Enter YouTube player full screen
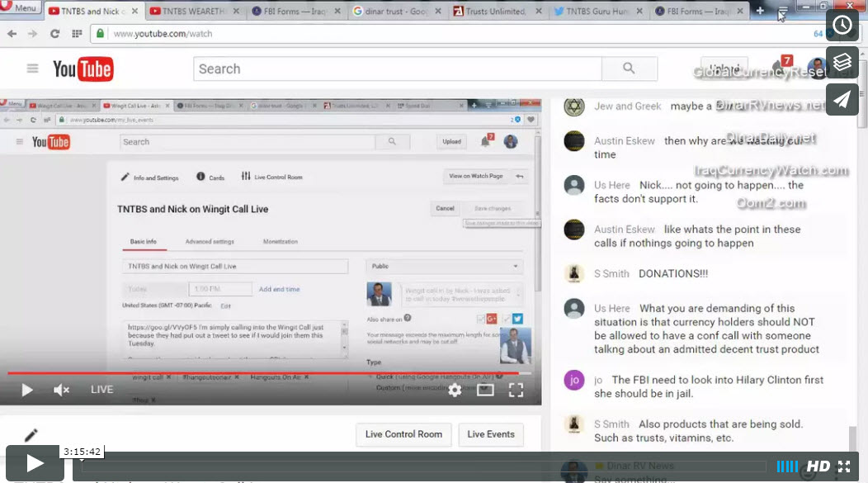The height and width of the screenshot is (483, 868). (x=516, y=390)
